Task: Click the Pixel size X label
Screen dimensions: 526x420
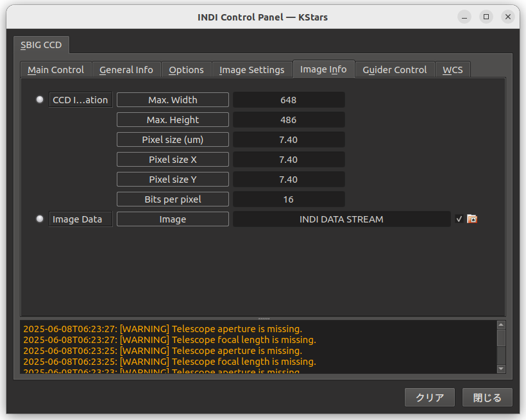Action: point(173,160)
